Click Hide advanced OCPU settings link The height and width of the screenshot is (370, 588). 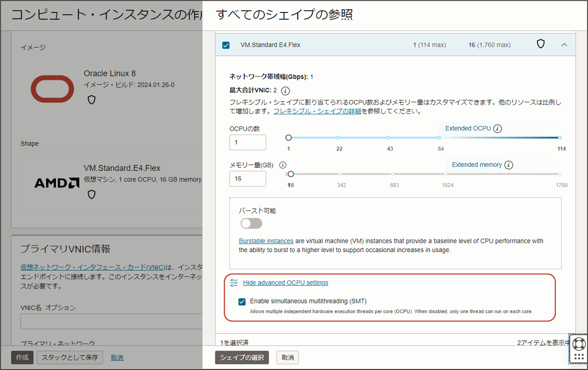pos(285,282)
